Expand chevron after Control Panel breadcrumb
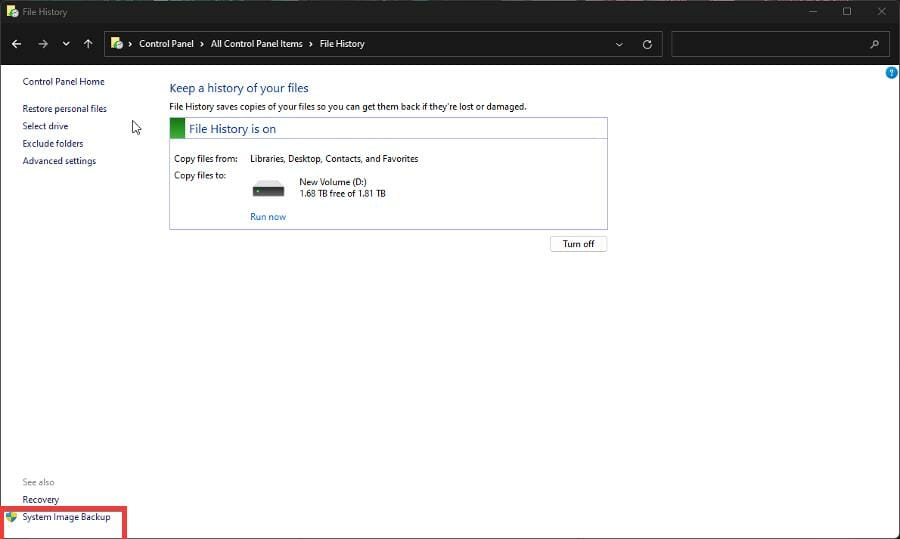 pyautogui.click(x=202, y=44)
